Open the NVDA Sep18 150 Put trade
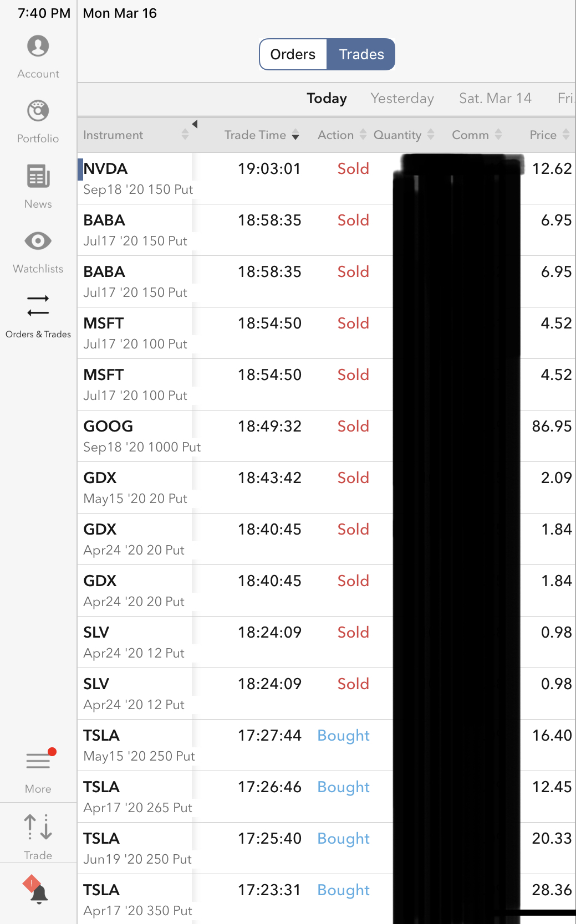Viewport: 576px width, 924px height. tap(137, 178)
